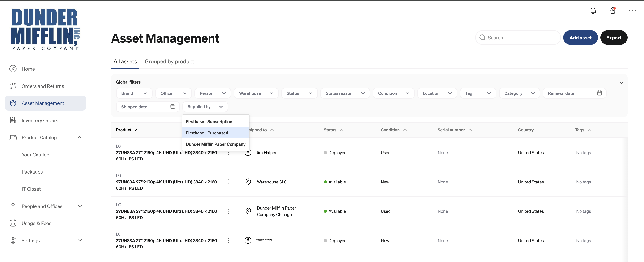Open the Brand filter dropdown
The width and height of the screenshot is (644, 262).
point(134,93)
